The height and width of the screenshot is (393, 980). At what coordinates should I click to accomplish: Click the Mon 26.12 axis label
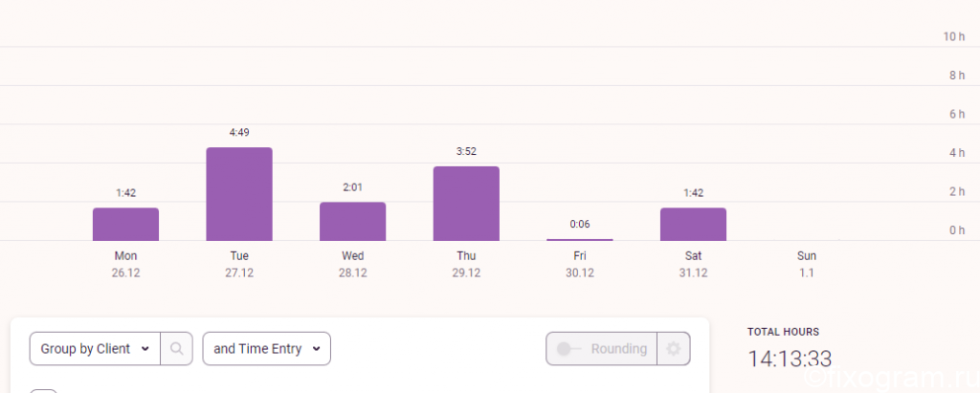click(x=125, y=264)
